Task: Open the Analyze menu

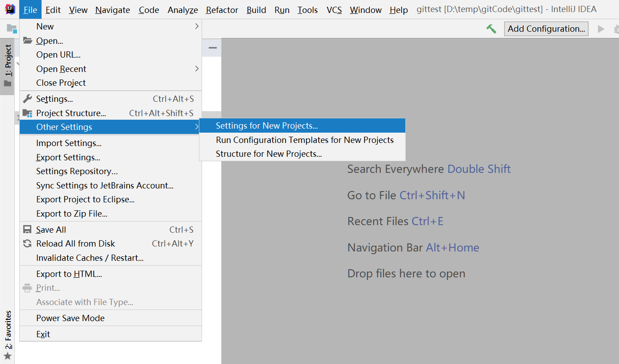Action: 183,10
